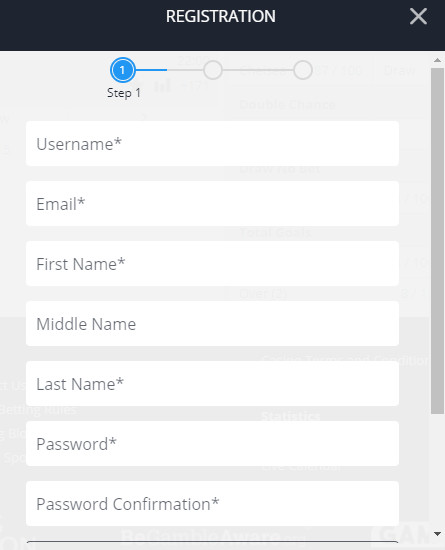
Task: Select the Middle Name input box
Action: coord(212,324)
